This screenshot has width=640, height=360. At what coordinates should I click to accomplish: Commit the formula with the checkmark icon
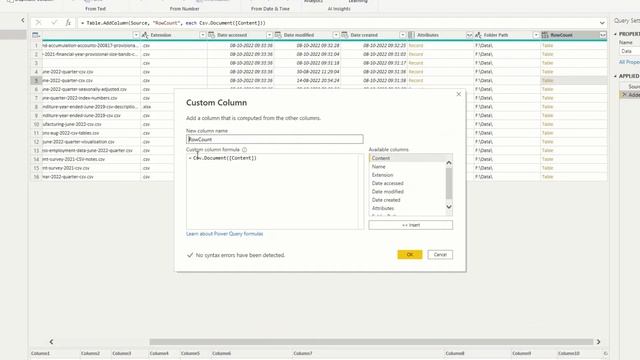pyautogui.click(x=53, y=23)
